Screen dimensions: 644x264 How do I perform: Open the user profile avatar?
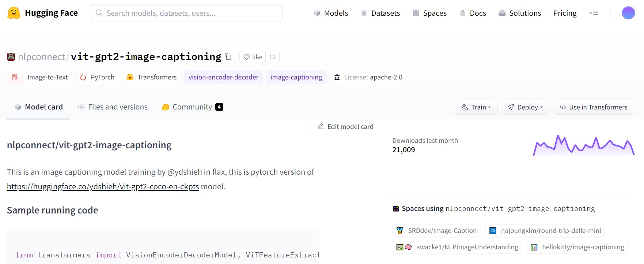pyautogui.click(x=628, y=13)
